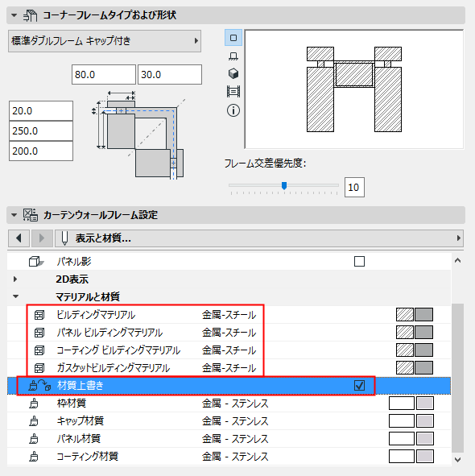Click the パネル ビルディングマテリアル row icon
This screenshot has height=476, width=475.
click(x=39, y=333)
